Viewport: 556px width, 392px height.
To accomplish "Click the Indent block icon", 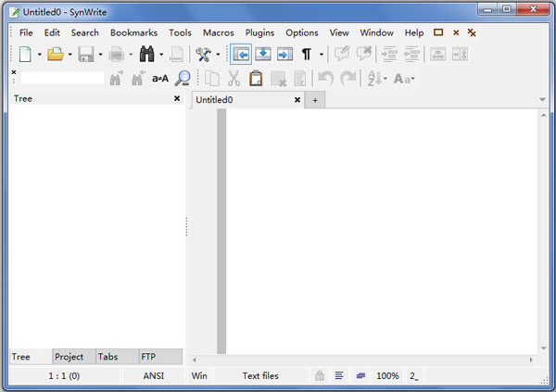I will point(389,55).
